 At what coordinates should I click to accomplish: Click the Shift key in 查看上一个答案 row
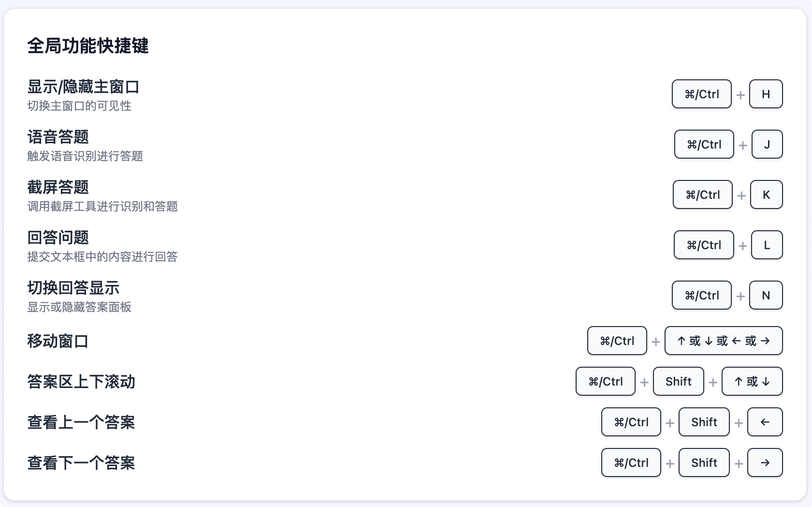point(704,422)
